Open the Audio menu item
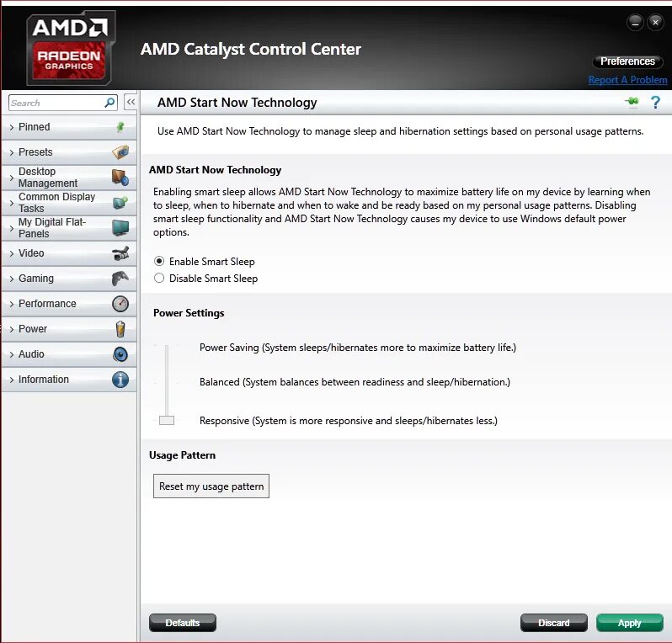Viewport: 672px width, 643px height. (69, 354)
